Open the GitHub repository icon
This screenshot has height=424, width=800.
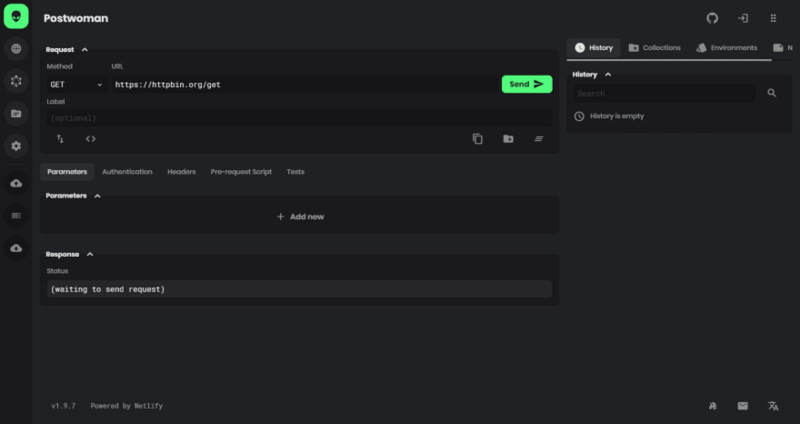pyautogui.click(x=712, y=18)
